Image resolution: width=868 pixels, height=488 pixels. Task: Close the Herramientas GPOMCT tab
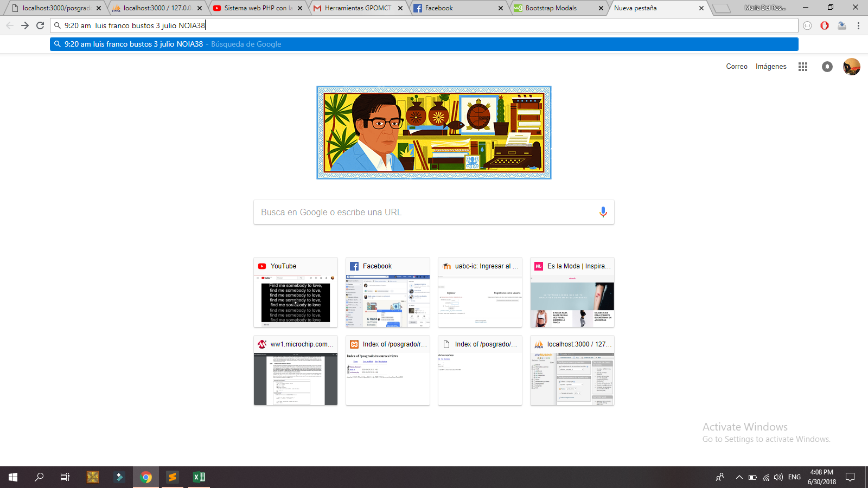click(x=400, y=8)
